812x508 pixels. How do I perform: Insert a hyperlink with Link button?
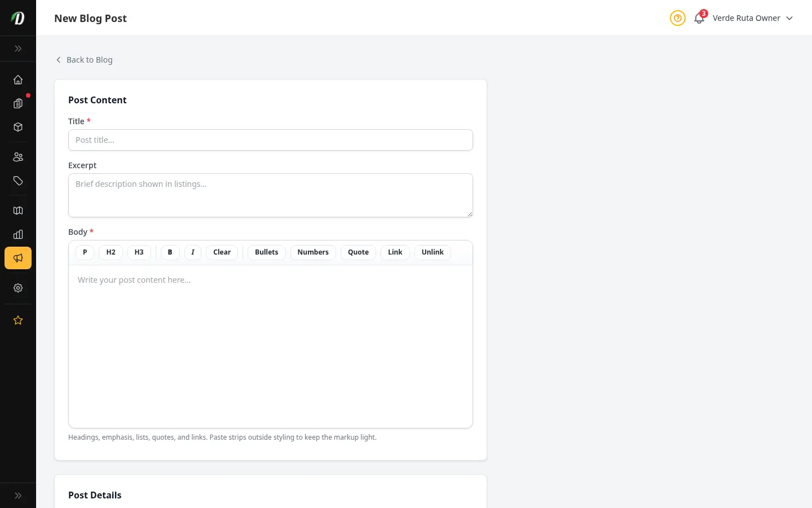395,252
